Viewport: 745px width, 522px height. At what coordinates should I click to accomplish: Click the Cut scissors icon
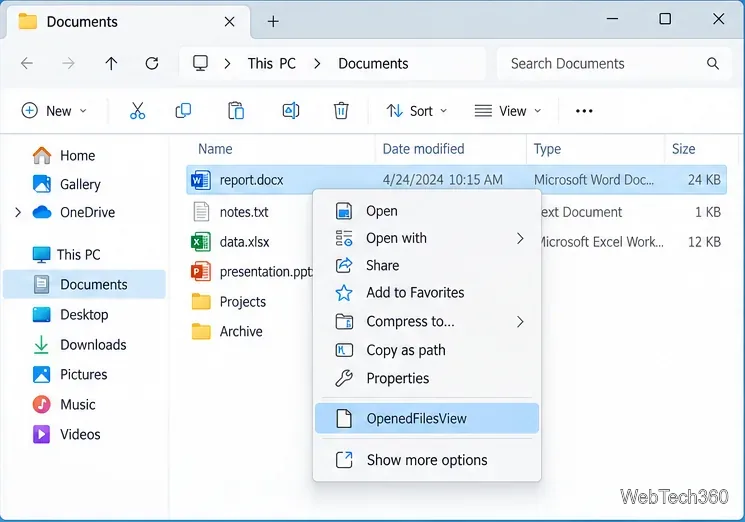pos(137,111)
